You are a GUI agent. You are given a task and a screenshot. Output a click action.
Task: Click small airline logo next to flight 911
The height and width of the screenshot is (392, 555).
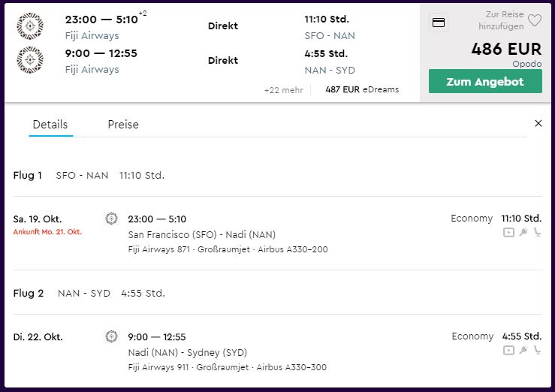111,336
